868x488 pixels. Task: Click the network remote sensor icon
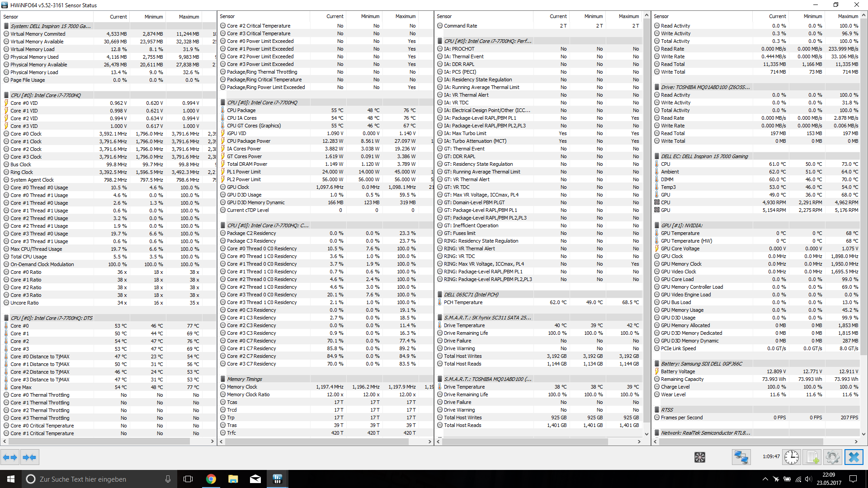741,457
